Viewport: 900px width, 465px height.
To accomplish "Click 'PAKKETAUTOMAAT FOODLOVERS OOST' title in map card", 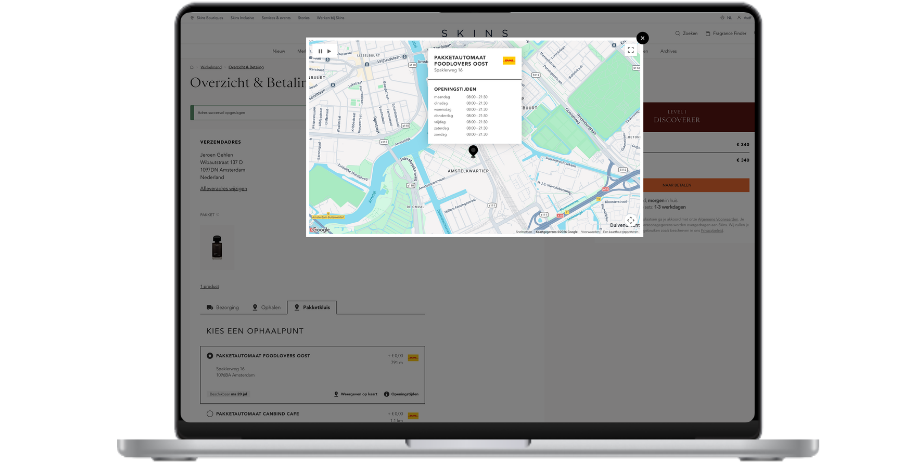I will click(461, 61).
